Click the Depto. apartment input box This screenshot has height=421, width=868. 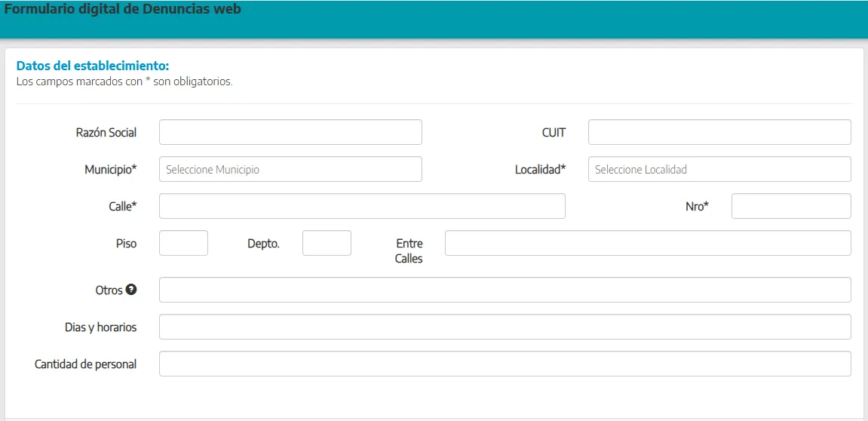pos(327,243)
